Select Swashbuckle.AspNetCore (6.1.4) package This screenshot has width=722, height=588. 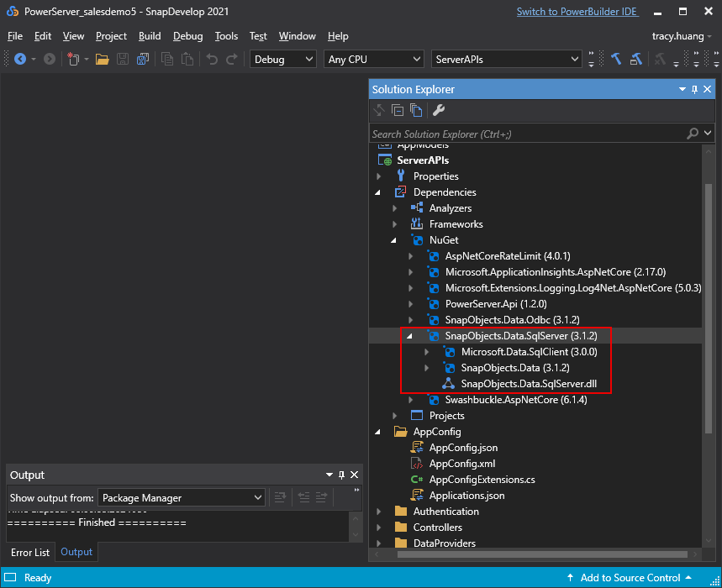(516, 400)
